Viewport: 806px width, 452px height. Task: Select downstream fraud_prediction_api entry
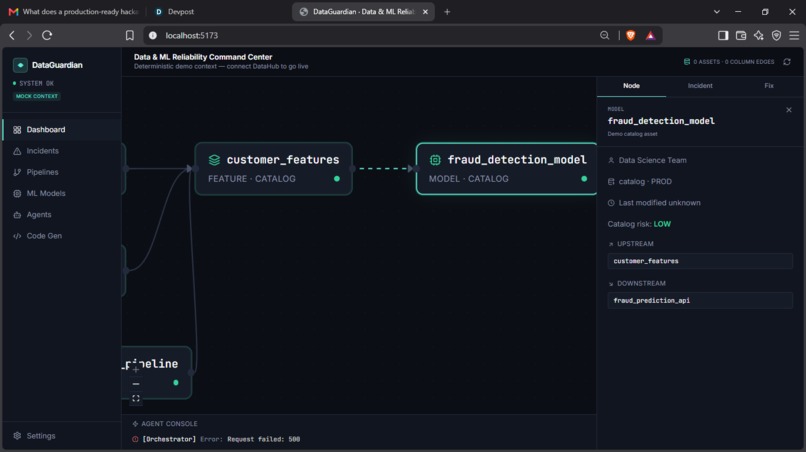tap(700, 300)
